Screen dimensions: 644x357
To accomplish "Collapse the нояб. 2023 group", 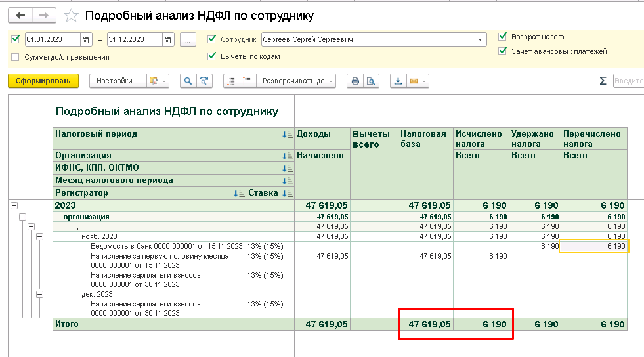I will [x=40, y=236].
